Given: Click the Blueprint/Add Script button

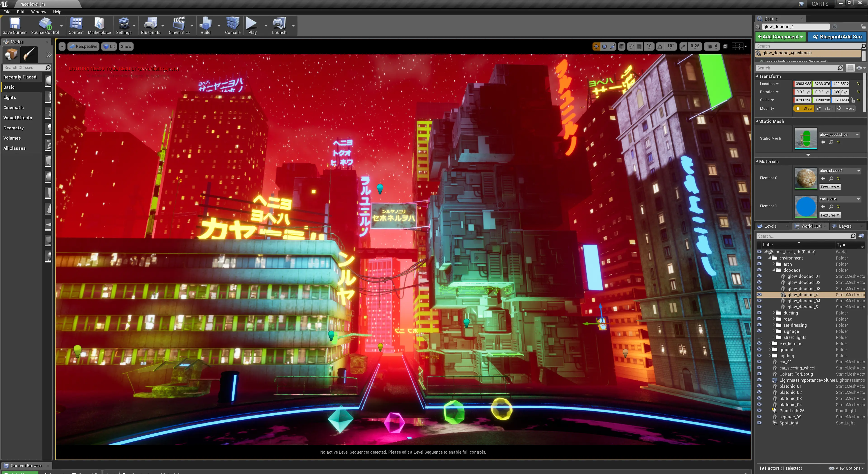Looking at the screenshot, I should pos(837,37).
